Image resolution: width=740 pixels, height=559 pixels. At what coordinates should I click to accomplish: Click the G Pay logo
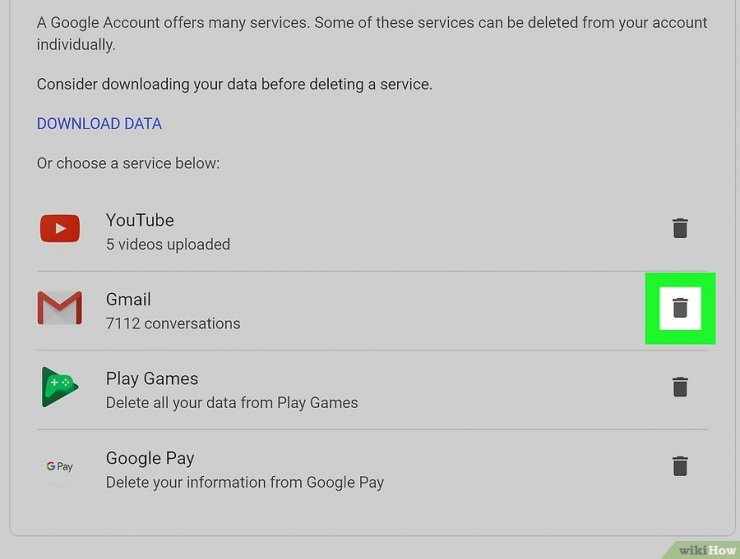pos(59,466)
